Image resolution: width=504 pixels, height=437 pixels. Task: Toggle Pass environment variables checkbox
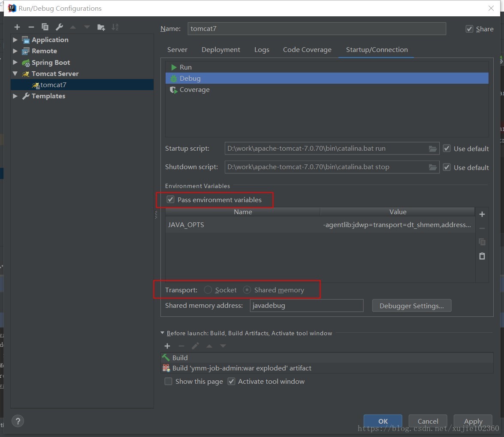[170, 200]
